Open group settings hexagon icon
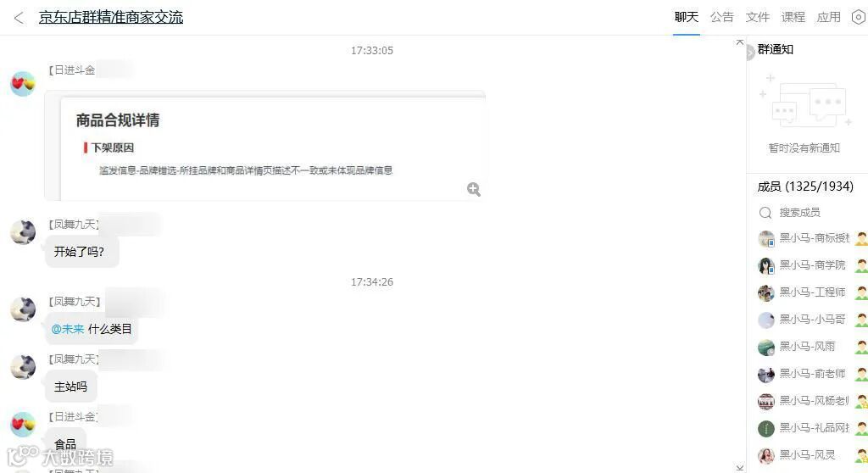Screen dimensions: 868x473 tap(859, 17)
